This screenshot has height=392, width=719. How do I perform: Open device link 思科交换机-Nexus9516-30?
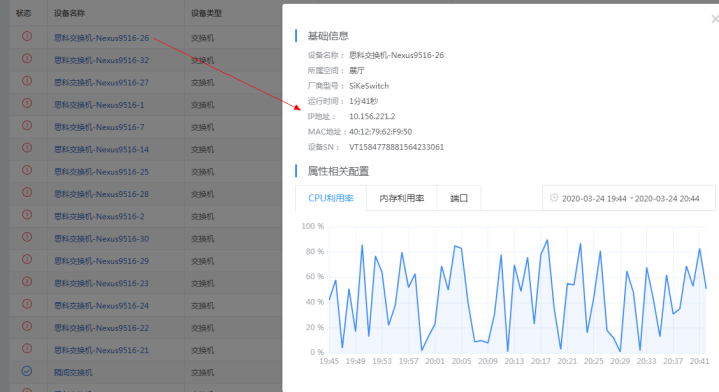tap(101, 239)
